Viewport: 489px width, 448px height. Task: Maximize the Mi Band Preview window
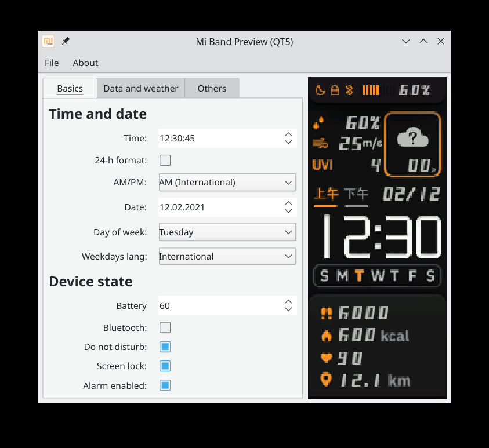pyautogui.click(x=423, y=41)
